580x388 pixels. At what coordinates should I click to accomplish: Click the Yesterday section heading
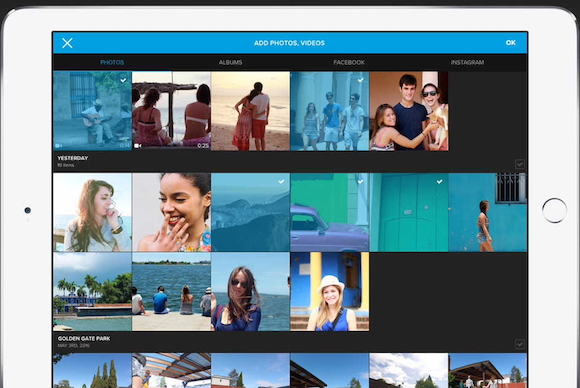click(73, 158)
